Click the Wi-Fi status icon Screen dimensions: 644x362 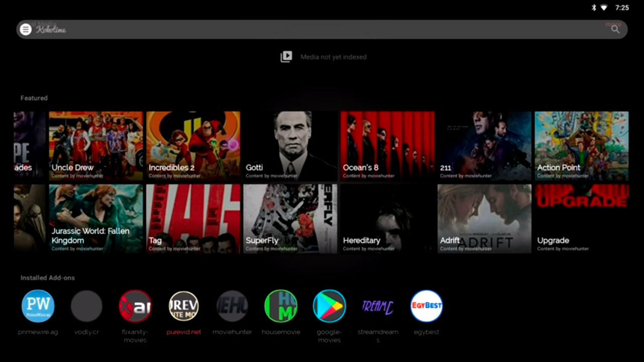pyautogui.click(x=604, y=8)
